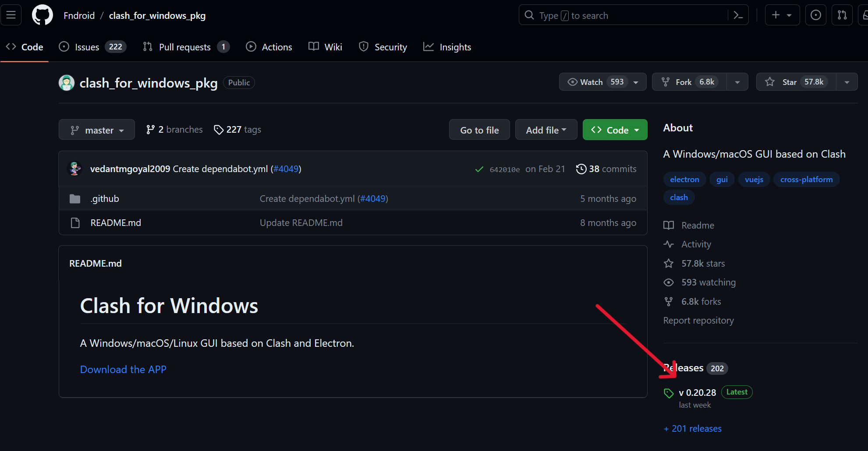
Task: Click the Go to file button
Action: tap(479, 130)
